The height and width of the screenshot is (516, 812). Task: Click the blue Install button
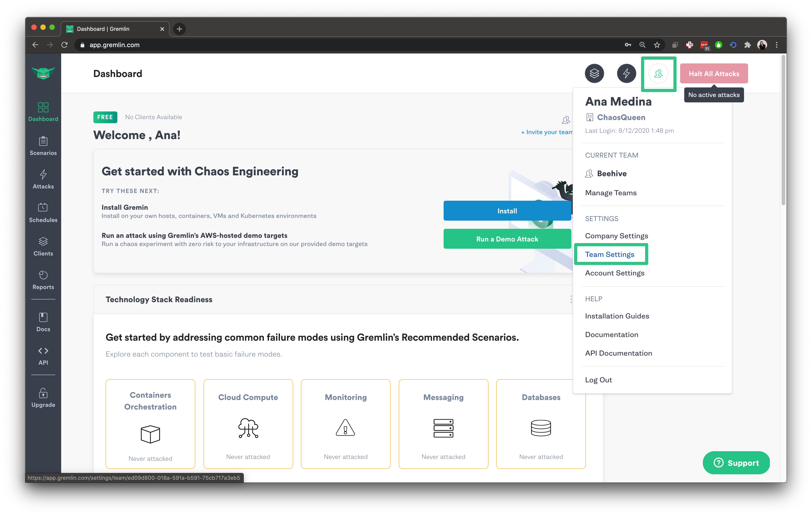[507, 211]
